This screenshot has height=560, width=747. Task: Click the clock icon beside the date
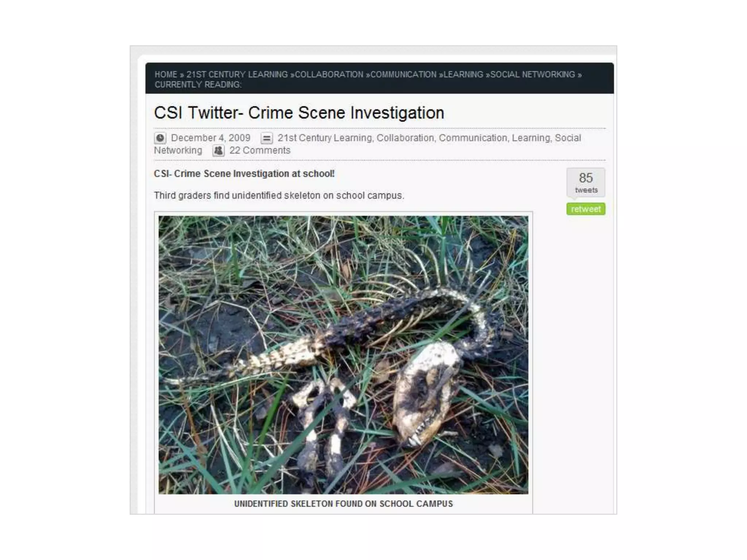click(160, 138)
